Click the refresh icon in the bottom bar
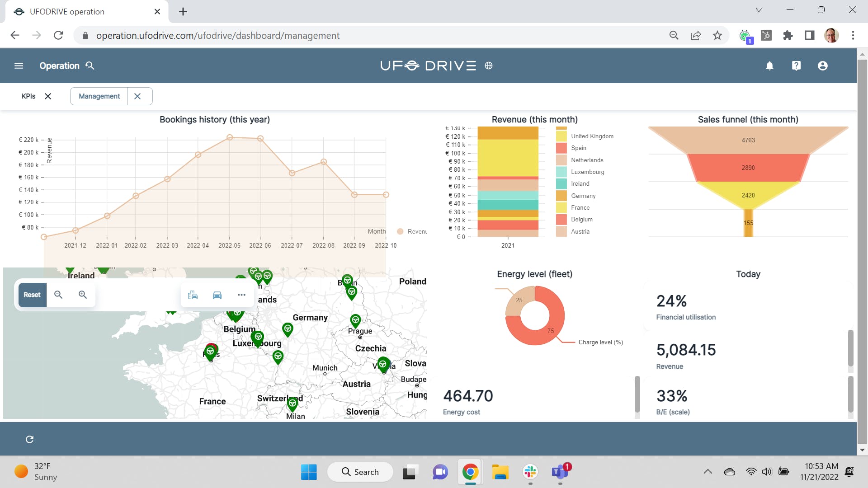868x488 pixels. pos(30,439)
